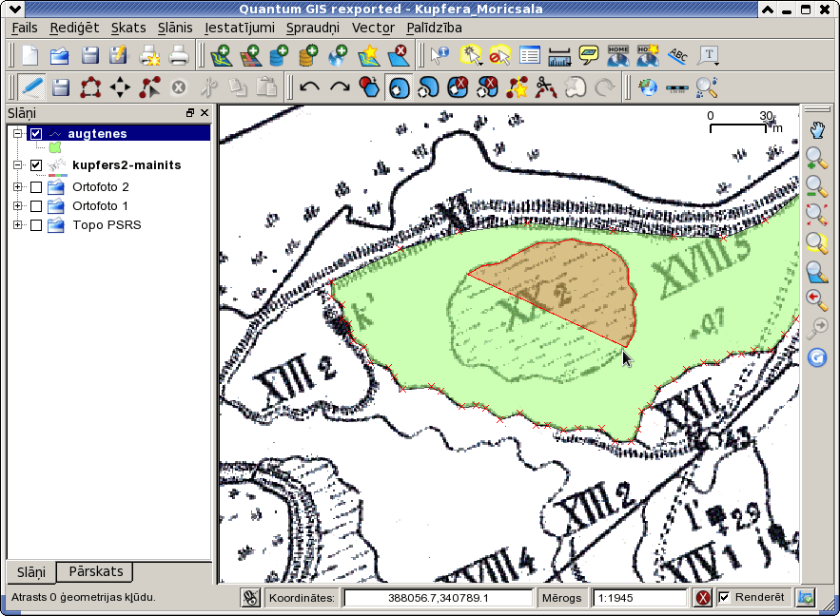
Task: Open the Slānis menu
Action: (x=175, y=28)
